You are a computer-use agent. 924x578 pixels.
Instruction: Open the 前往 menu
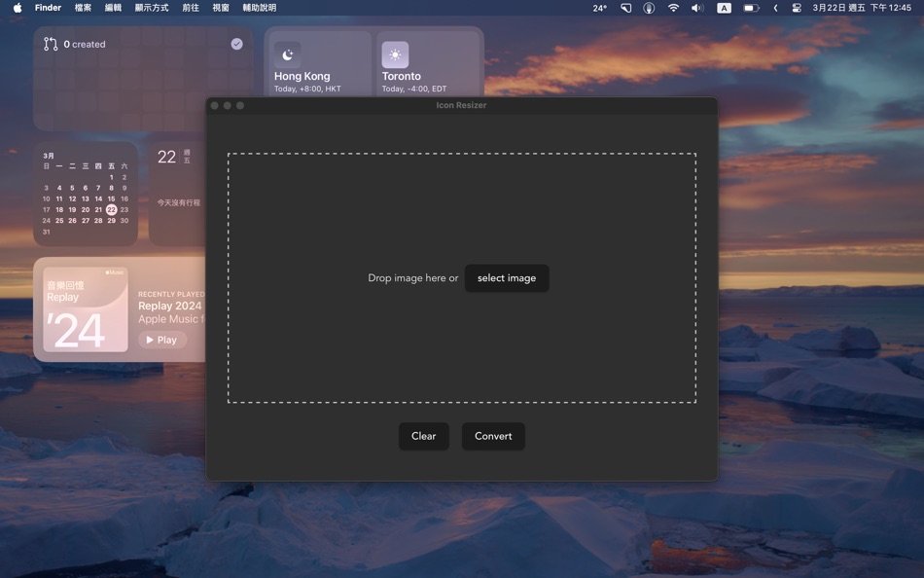191,8
